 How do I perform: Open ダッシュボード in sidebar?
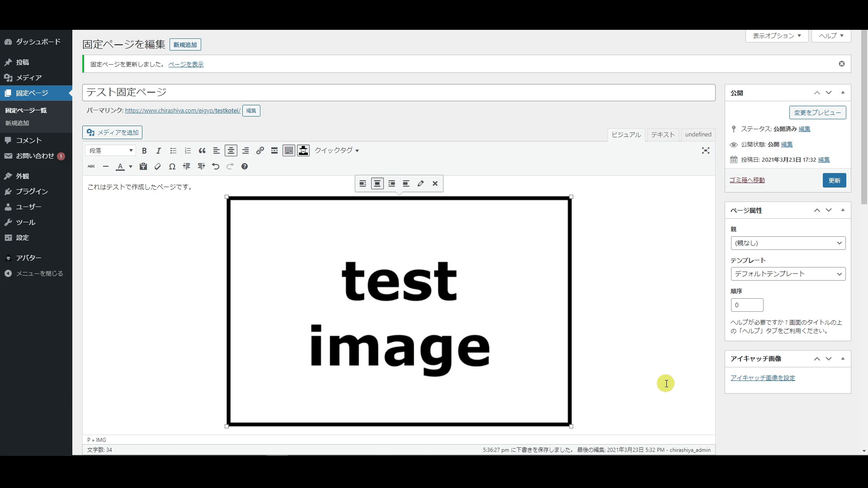click(36, 42)
